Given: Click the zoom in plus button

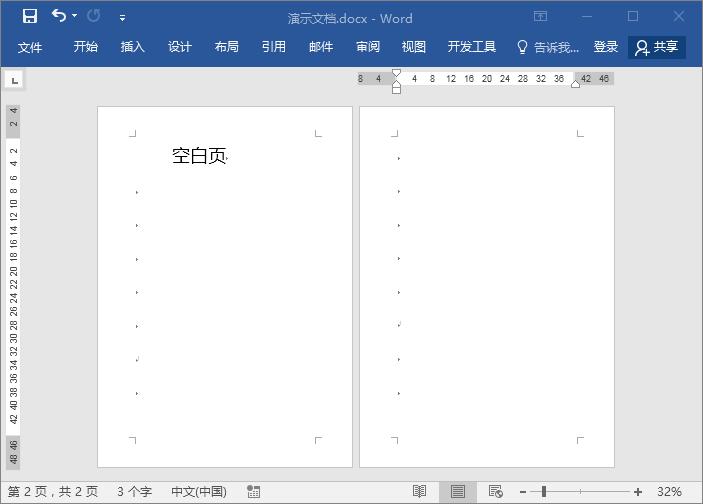Looking at the screenshot, I should pos(638,492).
